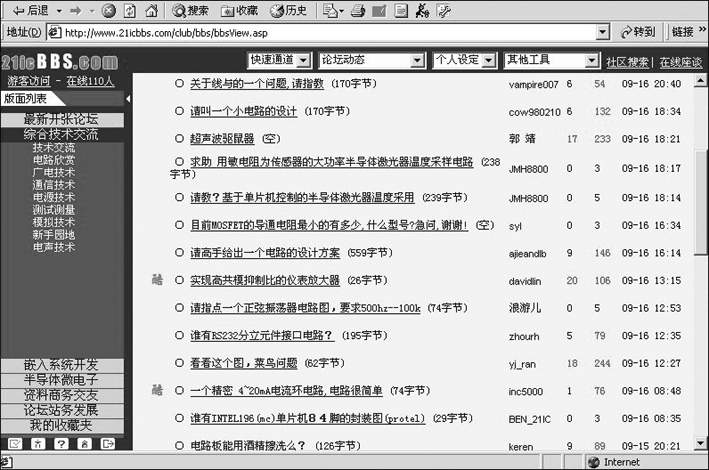Open 我的收藏夹 in sidebar

pyautogui.click(x=62, y=425)
